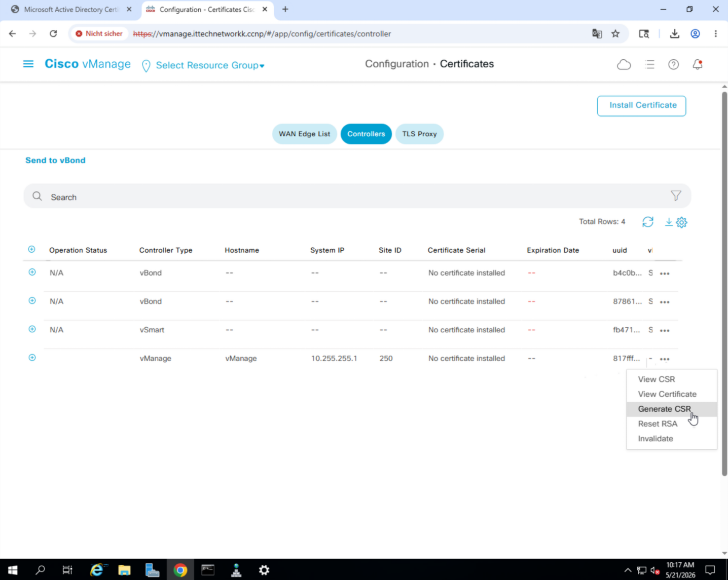Open actions menu for the vManage row
This screenshot has height=580, width=728.
pos(665,359)
